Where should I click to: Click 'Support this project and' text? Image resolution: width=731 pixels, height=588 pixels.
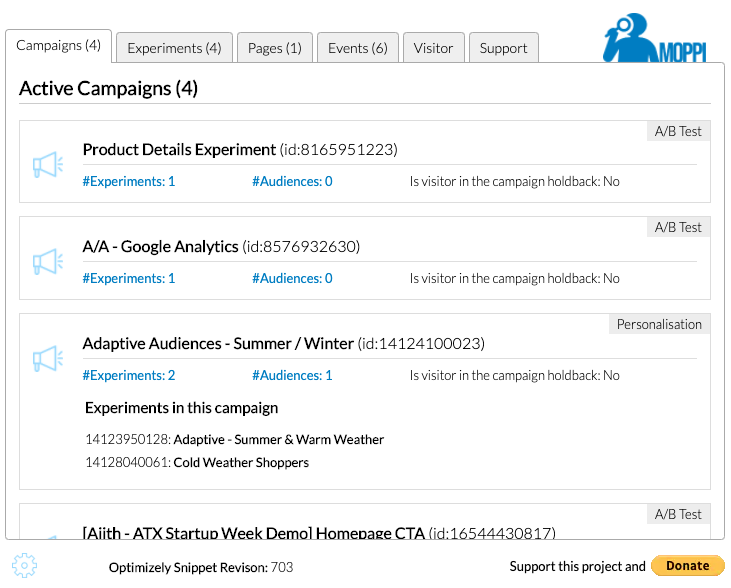pos(577,566)
